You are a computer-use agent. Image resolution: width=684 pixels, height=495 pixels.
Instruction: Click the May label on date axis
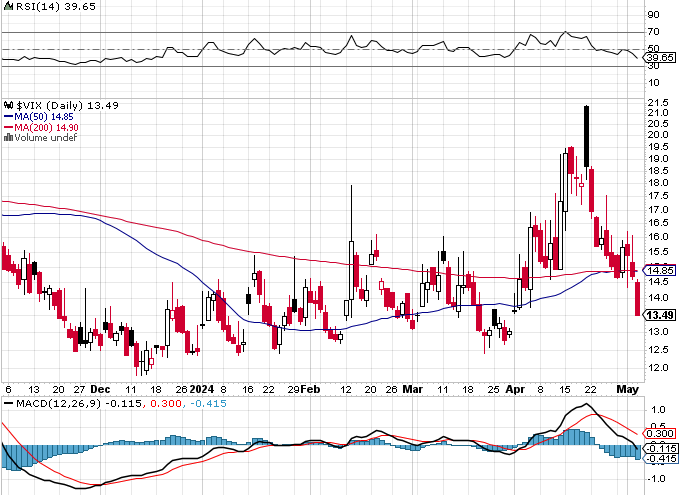tap(628, 389)
